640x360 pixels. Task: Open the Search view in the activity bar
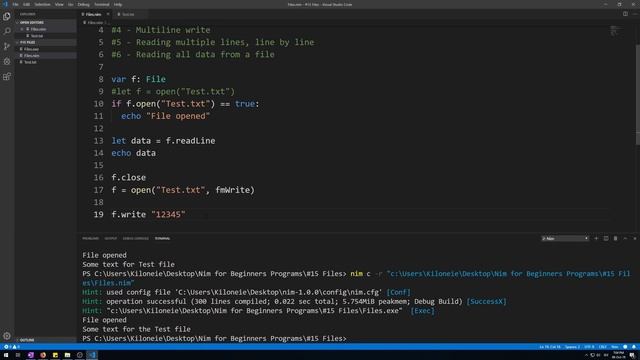(7, 31)
